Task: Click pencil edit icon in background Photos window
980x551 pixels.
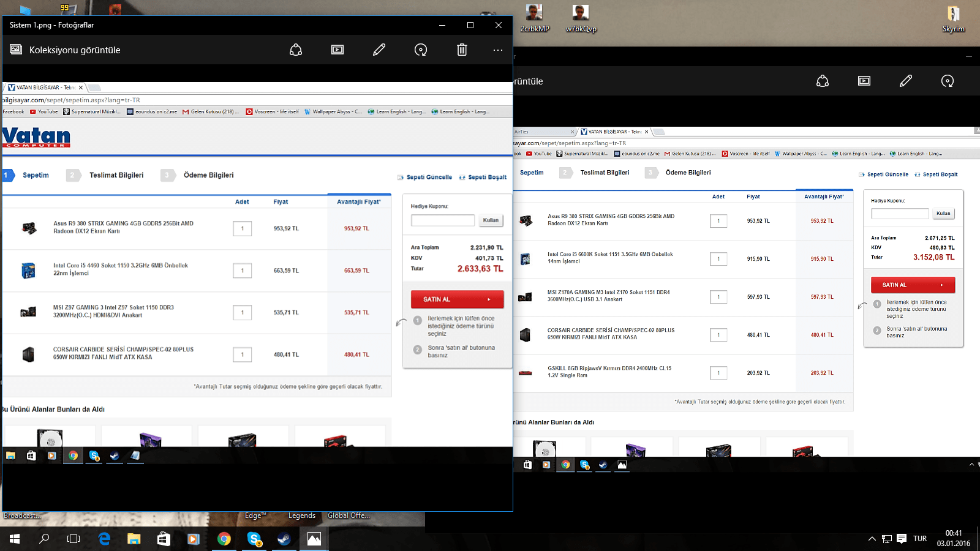Action: coord(906,81)
